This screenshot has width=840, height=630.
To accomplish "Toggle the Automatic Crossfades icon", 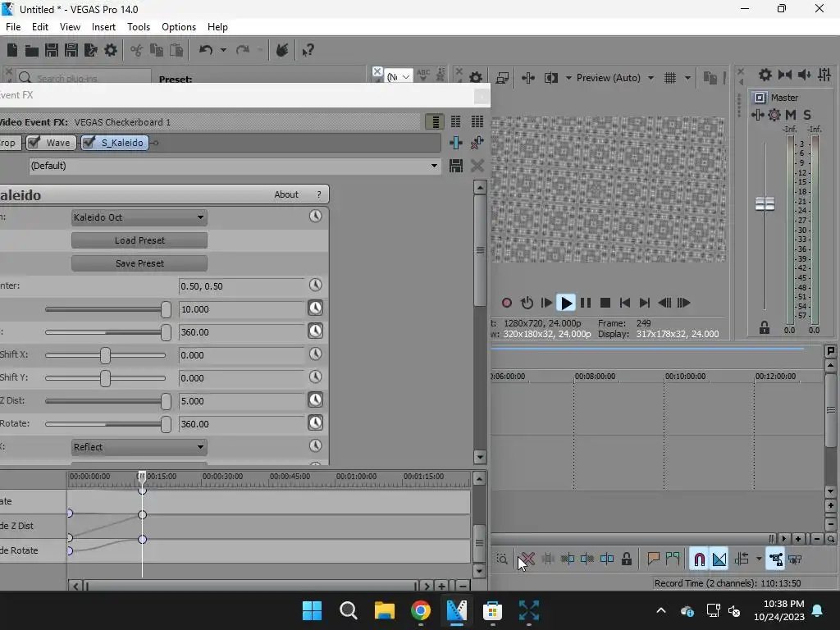I will click(x=719, y=559).
